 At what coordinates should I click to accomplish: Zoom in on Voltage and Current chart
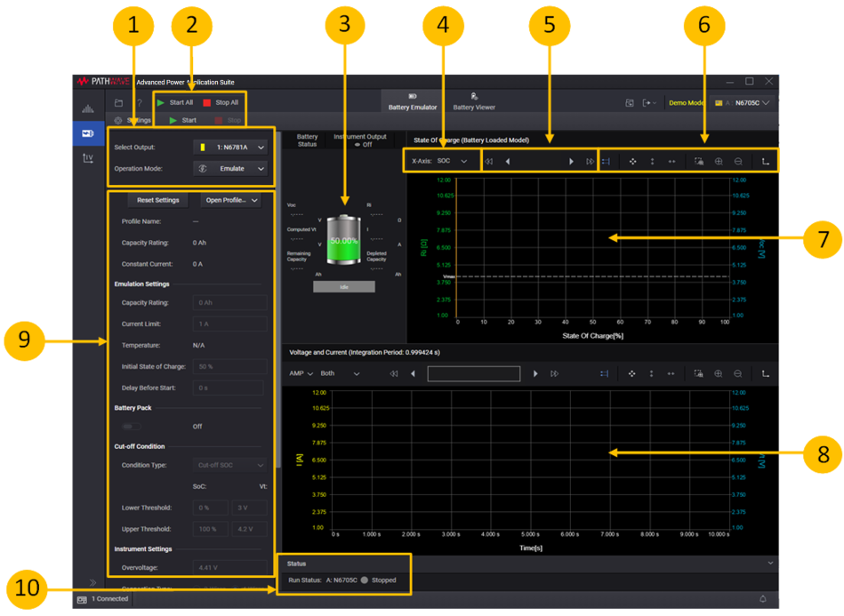[718, 373]
